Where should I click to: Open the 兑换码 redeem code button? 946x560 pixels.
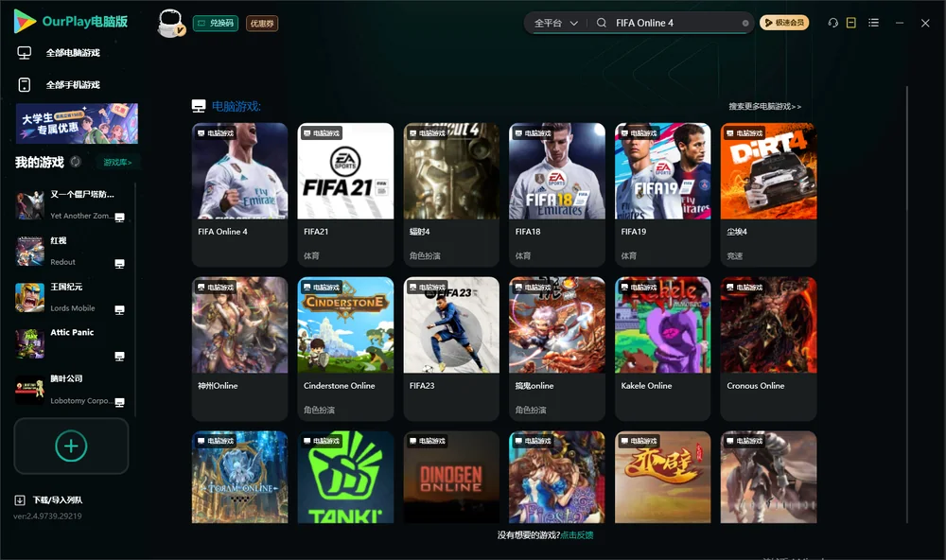(216, 23)
